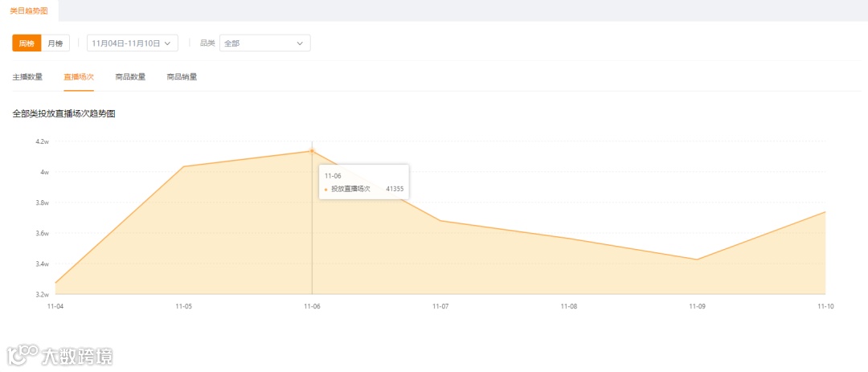Click the highlighted 11-06 data point marker
The height and width of the screenshot is (372, 868).
click(312, 151)
